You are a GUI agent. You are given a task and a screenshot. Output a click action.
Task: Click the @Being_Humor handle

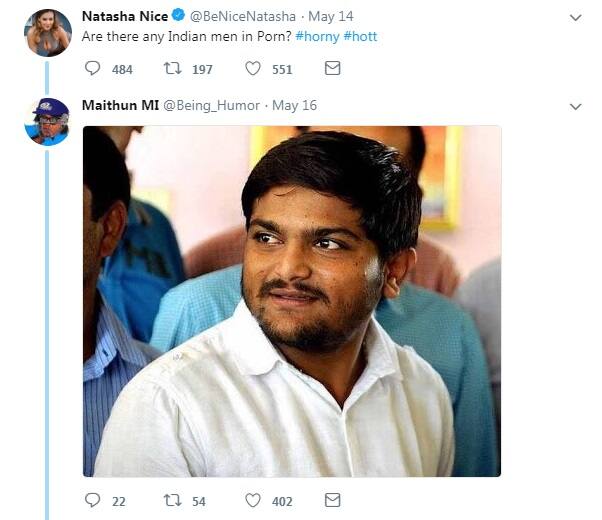[x=211, y=106]
